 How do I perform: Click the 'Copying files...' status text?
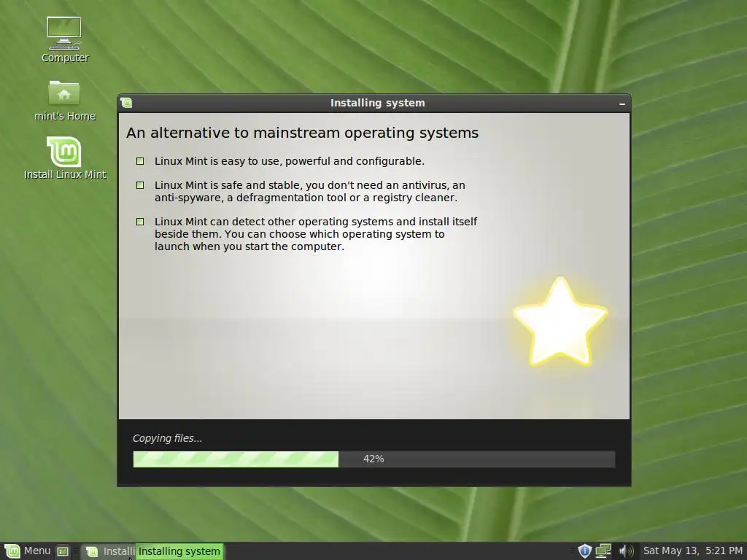click(167, 438)
